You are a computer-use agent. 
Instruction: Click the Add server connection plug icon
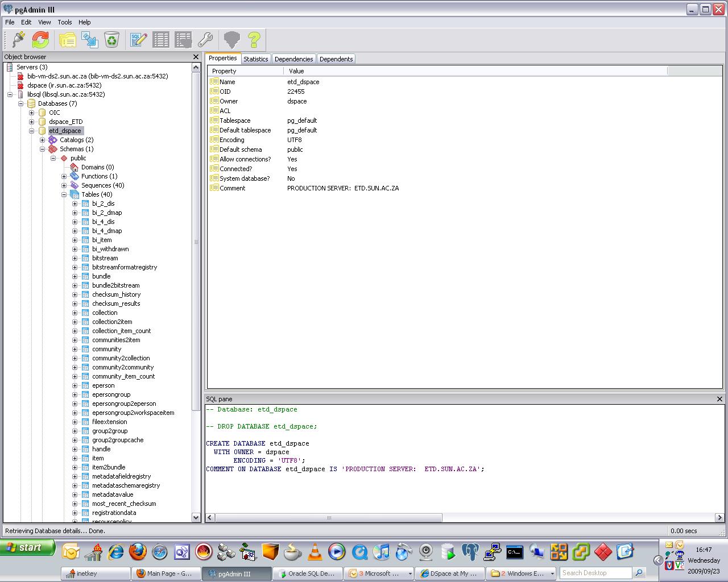pyautogui.click(x=18, y=40)
